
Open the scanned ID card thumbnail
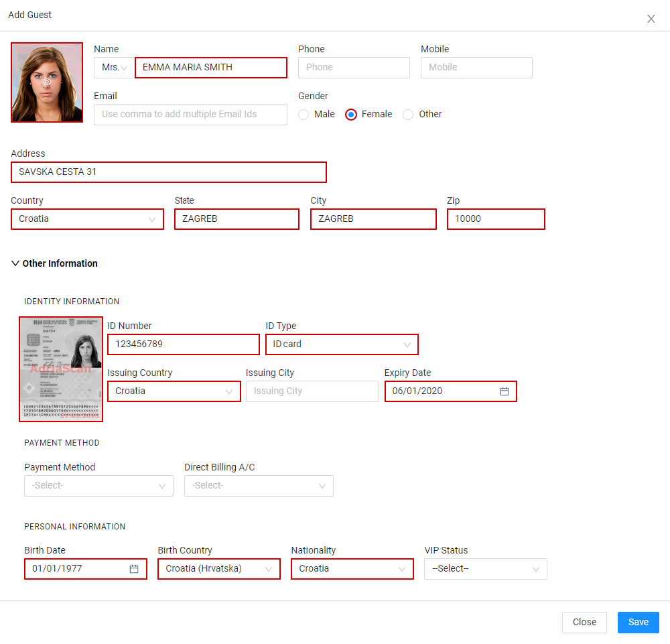coord(61,369)
